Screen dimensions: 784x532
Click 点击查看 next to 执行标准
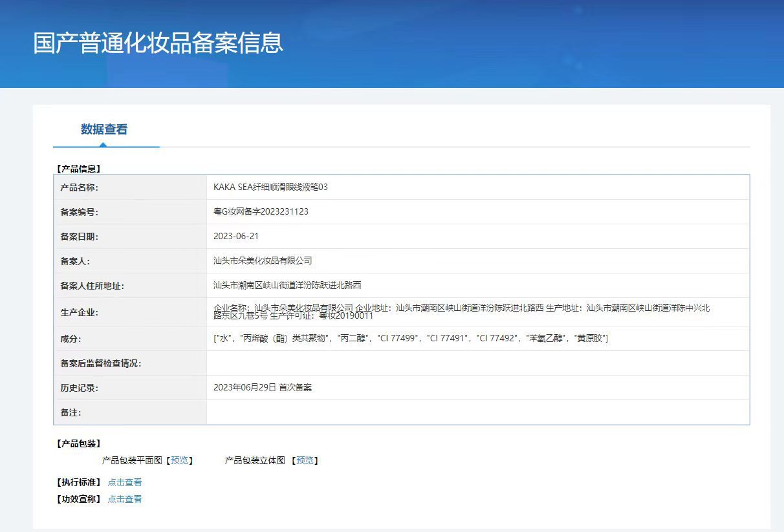125,482
